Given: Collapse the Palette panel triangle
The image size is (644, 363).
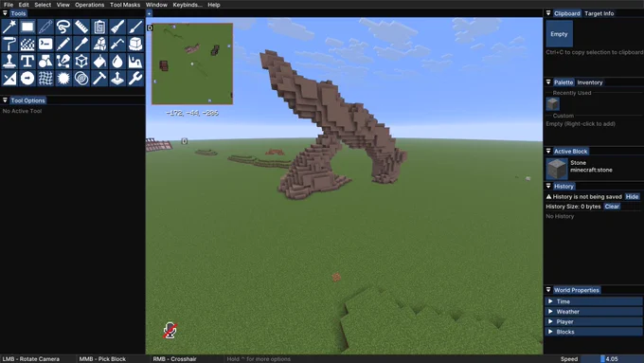Looking at the screenshot, I should click(x=548, y=82).
